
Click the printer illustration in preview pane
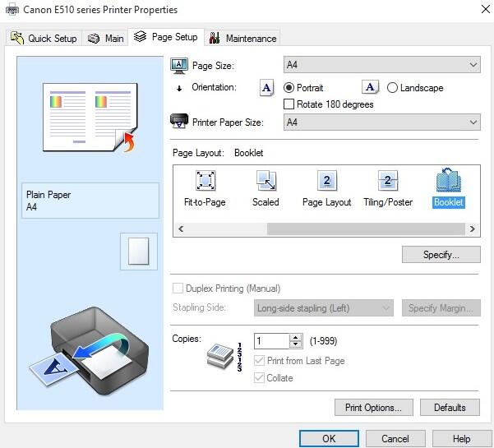click(x=89, y=350)
